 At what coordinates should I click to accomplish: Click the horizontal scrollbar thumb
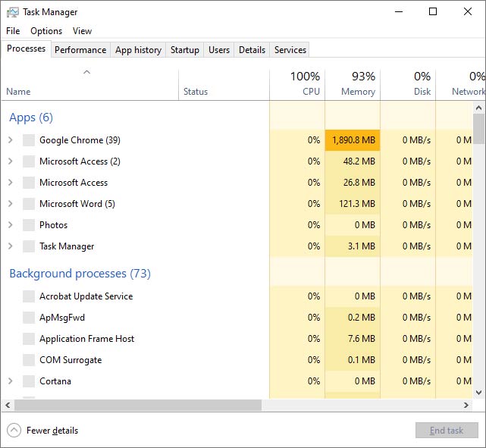(x=138, y=406)
